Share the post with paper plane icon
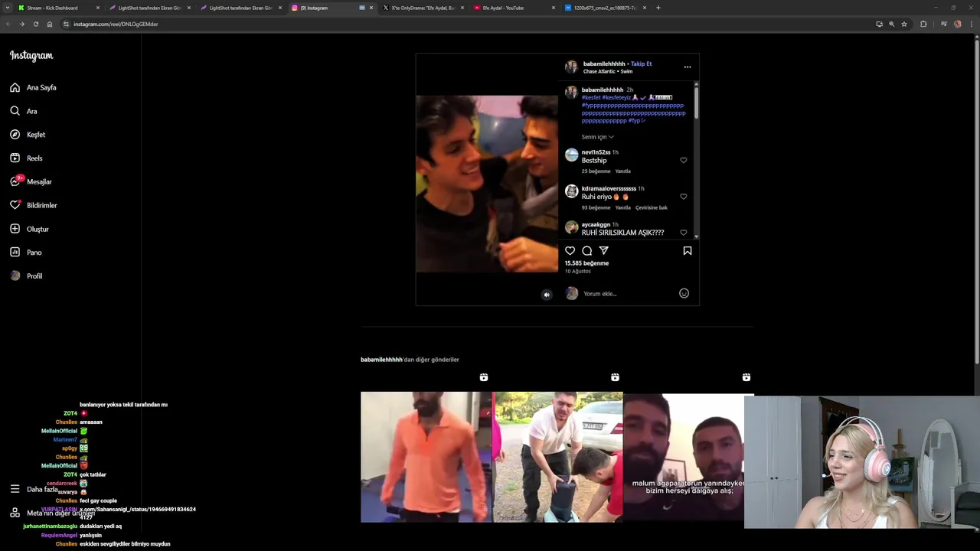 (603, 251)
